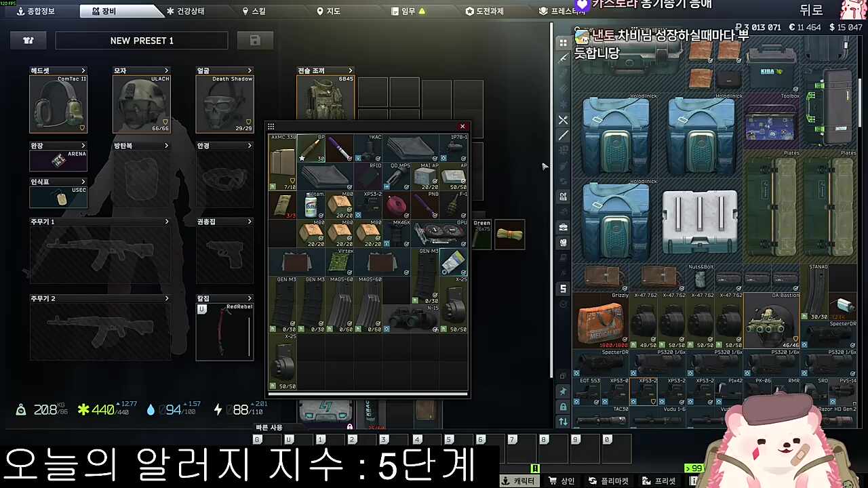Click the NEW PRESET 1 name field
Screen dimensions: 868x488
tap(142, 41)
